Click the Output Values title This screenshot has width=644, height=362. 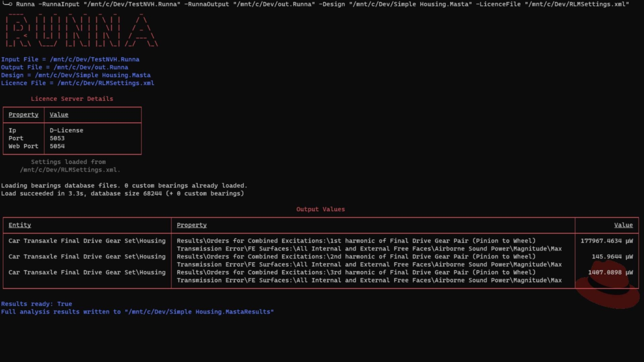(320, 209)
